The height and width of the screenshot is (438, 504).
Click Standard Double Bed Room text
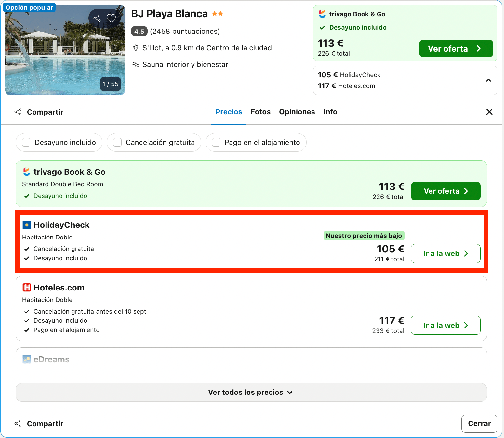pyautogui.click(x=62, y=184)
